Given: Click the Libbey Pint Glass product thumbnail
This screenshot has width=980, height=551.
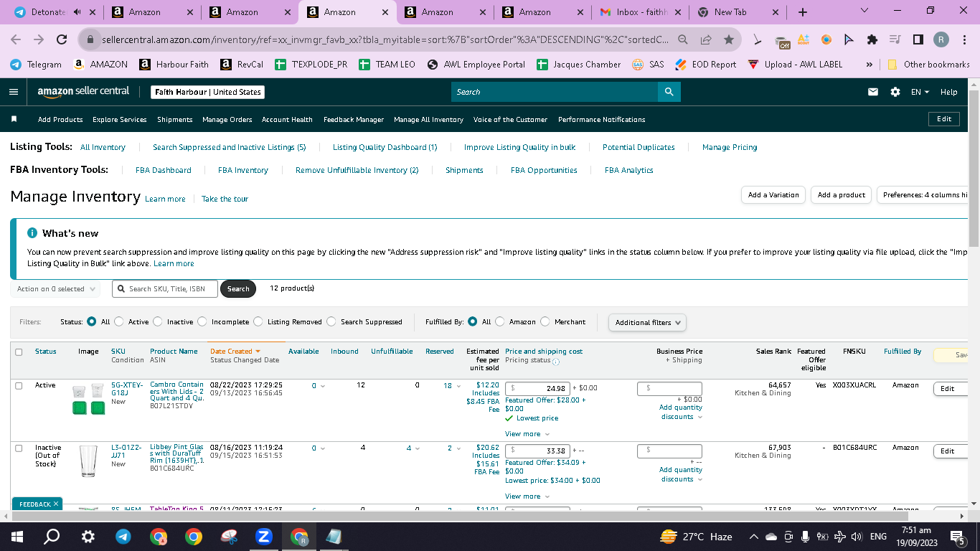Looking at the screenshot, I should pos(88,461).
